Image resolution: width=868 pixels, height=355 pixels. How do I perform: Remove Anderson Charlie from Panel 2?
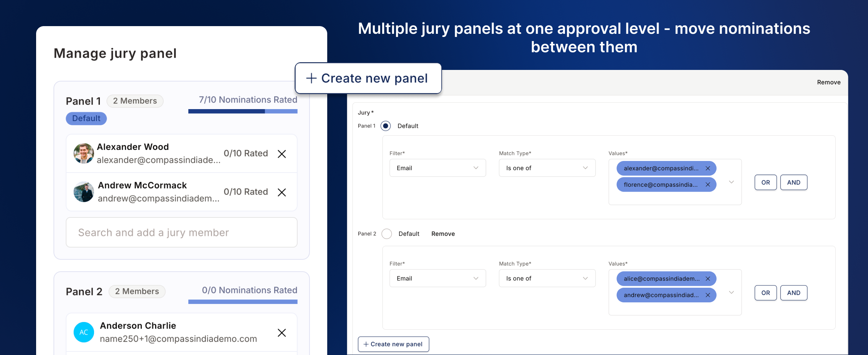(282, 333)
